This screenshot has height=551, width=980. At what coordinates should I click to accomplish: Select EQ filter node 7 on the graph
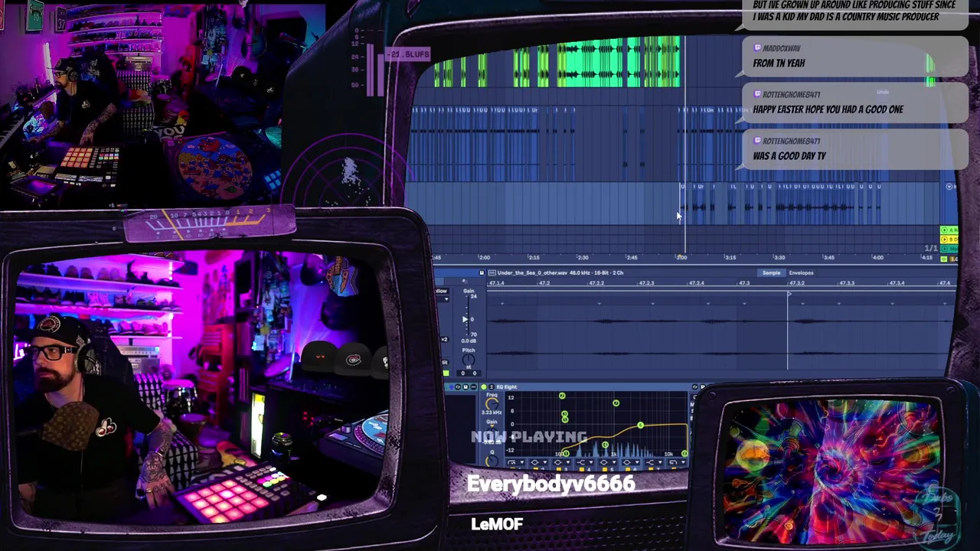[616, 403]
